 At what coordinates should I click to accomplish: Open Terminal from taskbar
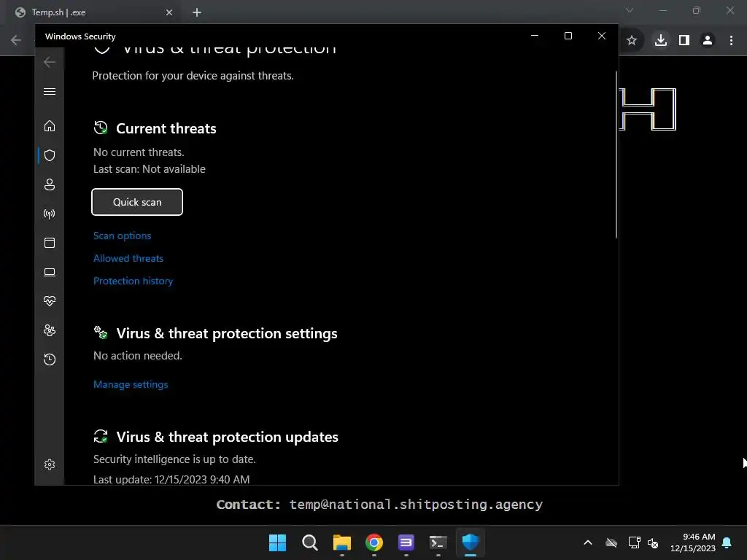(x=438, y=542)
